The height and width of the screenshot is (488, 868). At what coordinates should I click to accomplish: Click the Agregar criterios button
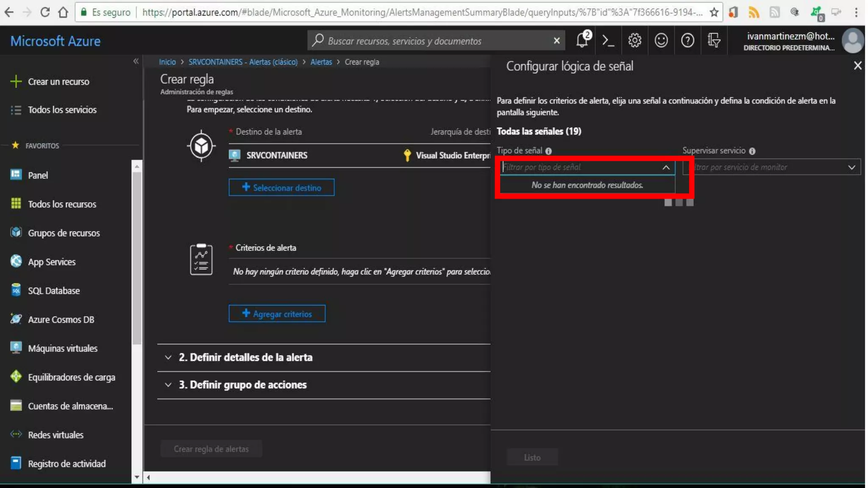[277, 314]
